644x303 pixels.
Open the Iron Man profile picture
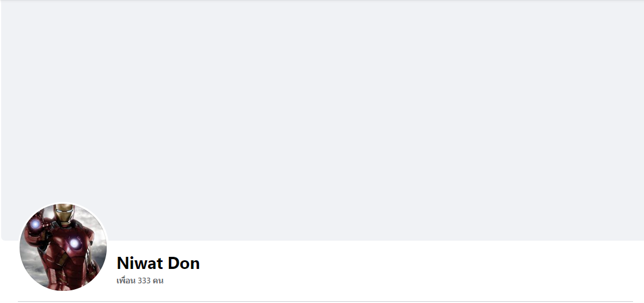[63, 247]
